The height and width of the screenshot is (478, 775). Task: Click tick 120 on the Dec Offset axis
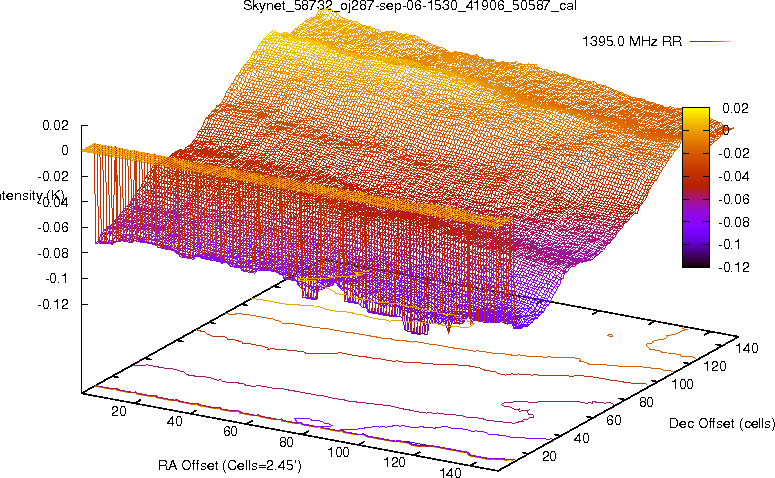[x=715, y=367]
